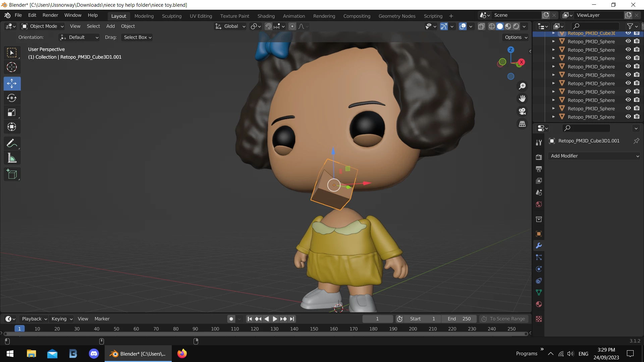This screenshot has width=644, height=362.
Task: Select the Measure tool
Action: [x=12, y=158]
